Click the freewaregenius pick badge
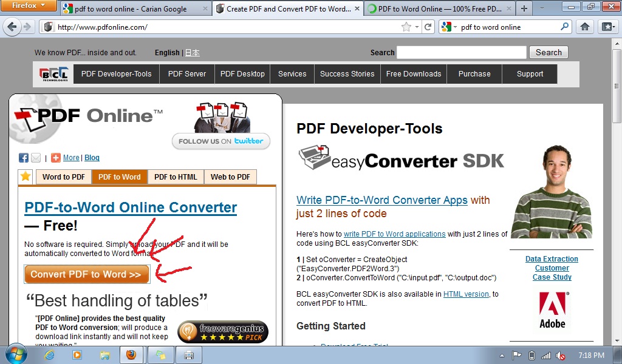Screen dimensions: 622x364 pos(223,331)
